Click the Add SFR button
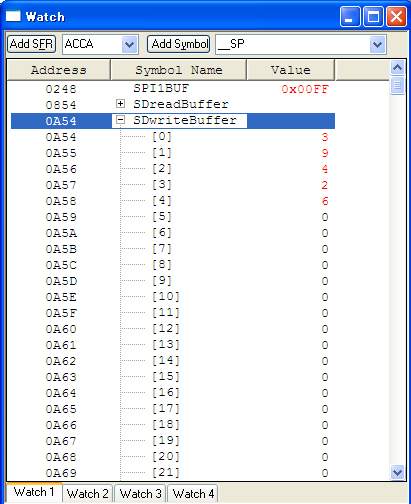 click(31, 44)
